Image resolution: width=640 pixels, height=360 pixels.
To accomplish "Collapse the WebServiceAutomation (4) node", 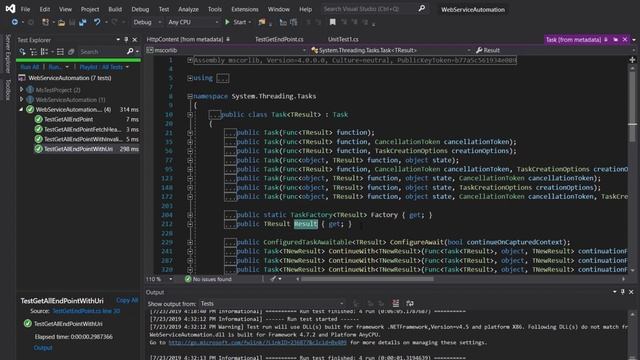I will [21, 109].
